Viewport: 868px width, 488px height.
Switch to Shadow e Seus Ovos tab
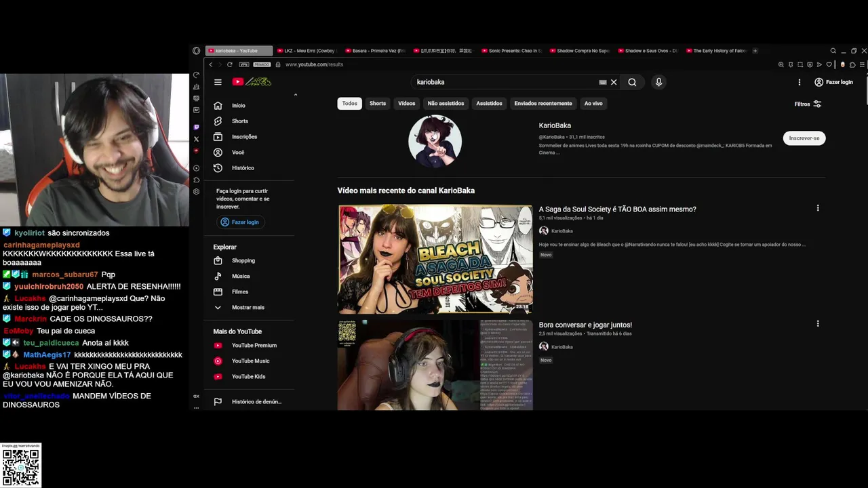[x=648, y=51]
